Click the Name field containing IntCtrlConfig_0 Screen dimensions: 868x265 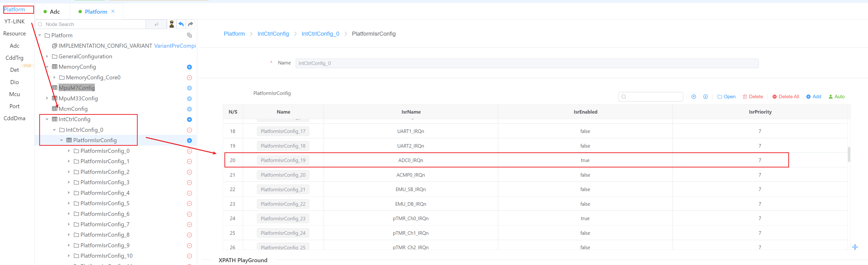click(x=527, y=63)
